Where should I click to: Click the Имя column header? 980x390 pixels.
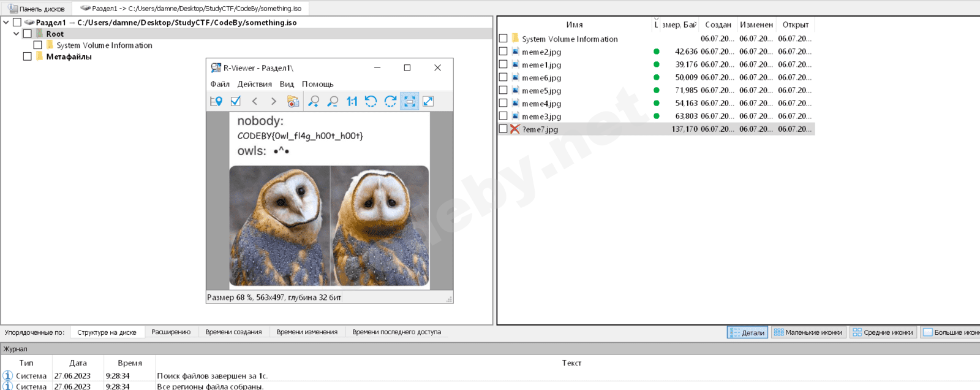pyautogui.click(x=574, y=25)
